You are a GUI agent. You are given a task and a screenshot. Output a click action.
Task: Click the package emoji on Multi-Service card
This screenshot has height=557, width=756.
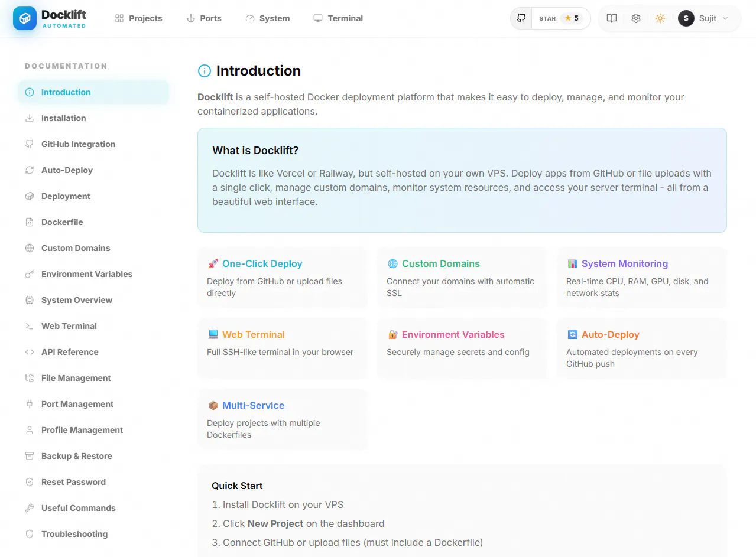point(213,405)
